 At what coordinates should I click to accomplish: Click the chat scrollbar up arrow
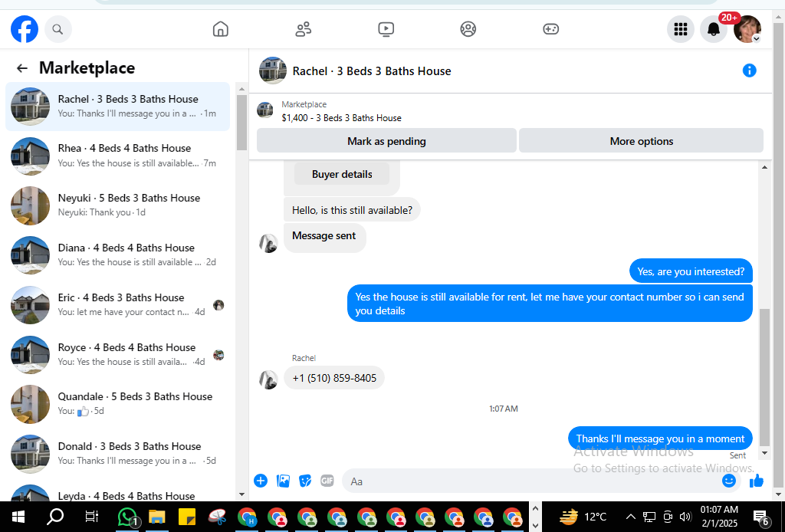click(764, 167)
